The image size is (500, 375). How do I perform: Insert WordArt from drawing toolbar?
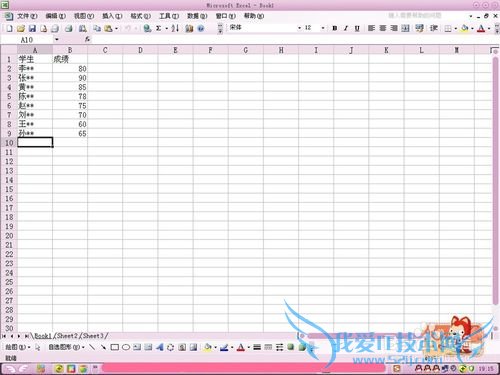pos(160,347)
